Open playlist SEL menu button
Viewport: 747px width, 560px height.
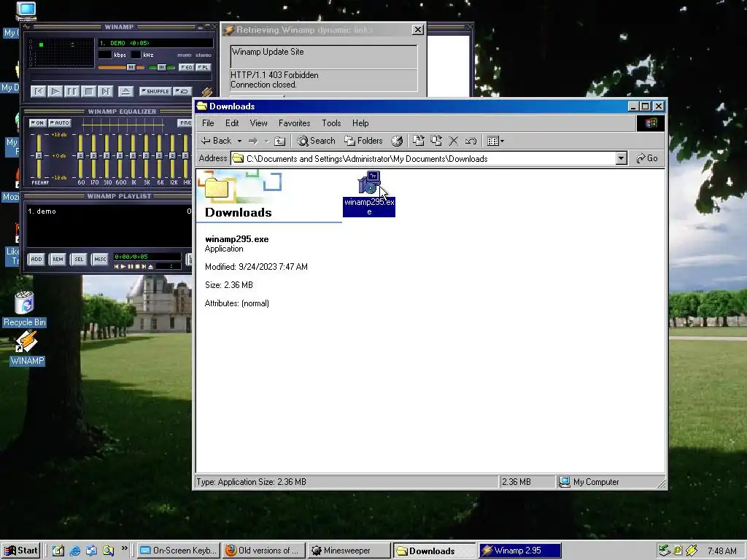[79, 259]
